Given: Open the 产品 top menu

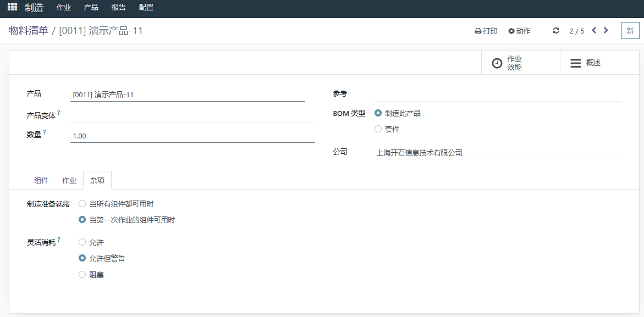Looking at the screenshot, I should (x=91, y=7).
